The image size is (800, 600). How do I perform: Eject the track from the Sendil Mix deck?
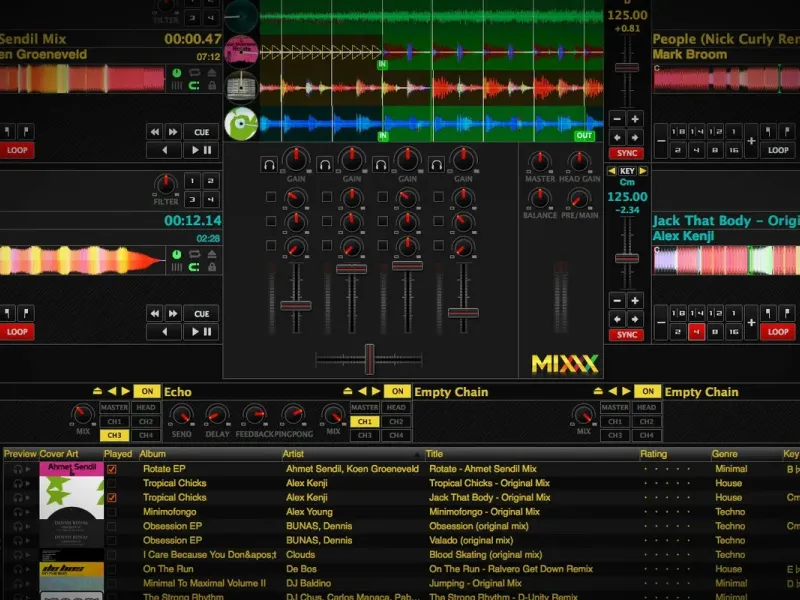coord(212,73)
